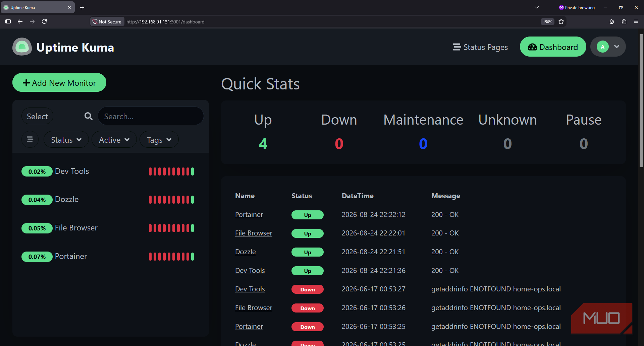Reload the dashboard page
This screenshot has width=644, height=346.
(44, 21)
